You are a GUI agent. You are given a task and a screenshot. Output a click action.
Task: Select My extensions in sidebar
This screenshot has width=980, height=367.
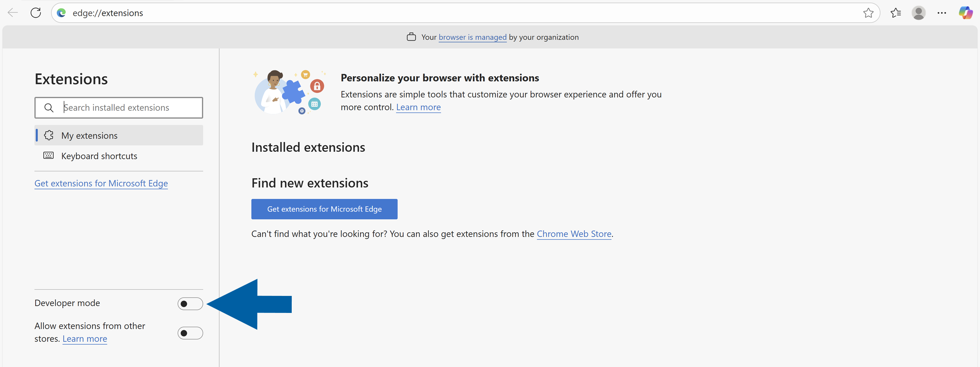coord(90,135)
